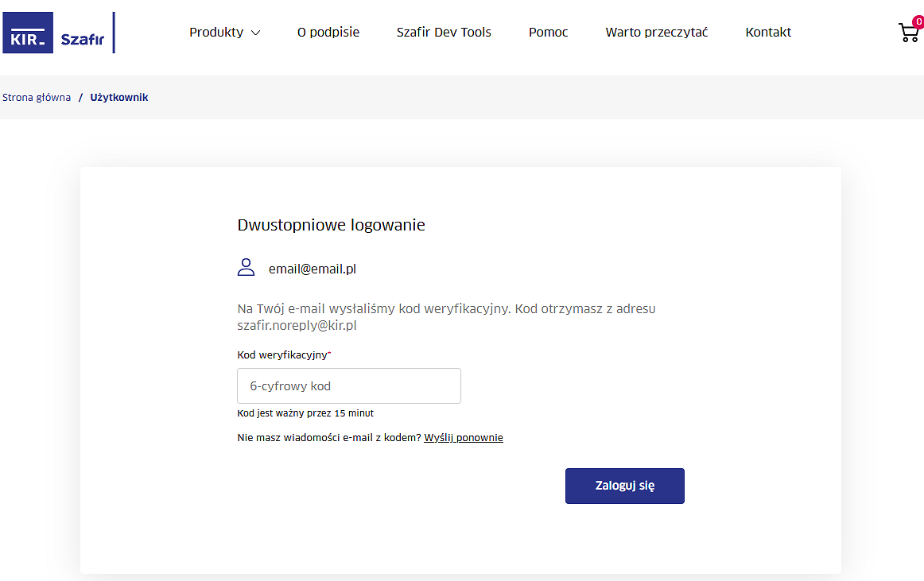
Task: Open the Szafir Dev Tools page
Action: pos(444,33)
